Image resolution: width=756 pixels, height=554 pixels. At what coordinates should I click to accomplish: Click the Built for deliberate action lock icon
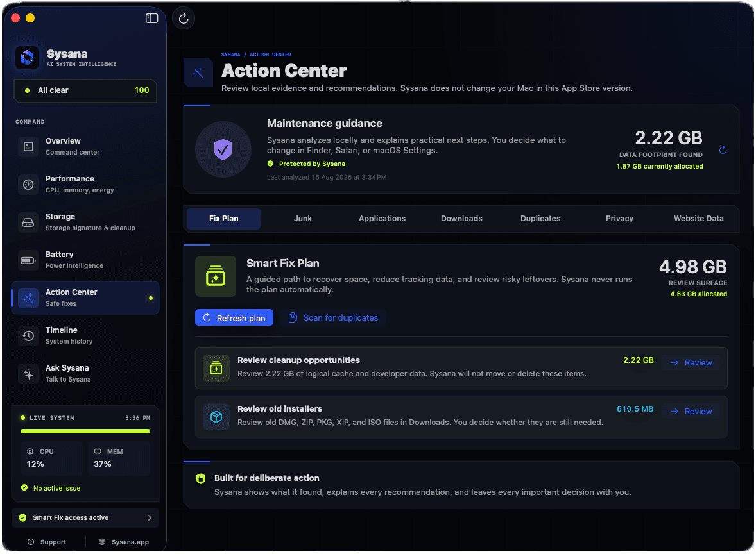(x=201, y=478)
